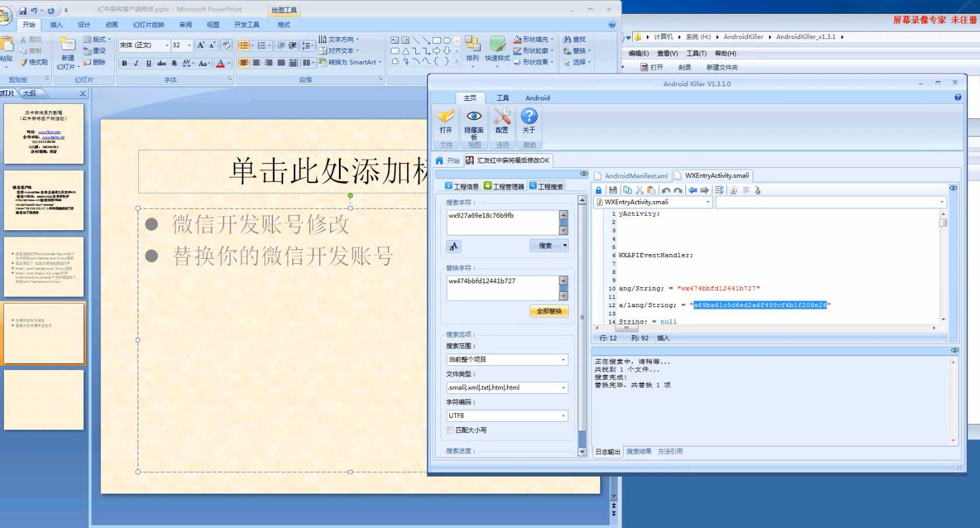
Task: Toggle the eye icon above the log output pane
Action: 954,350
